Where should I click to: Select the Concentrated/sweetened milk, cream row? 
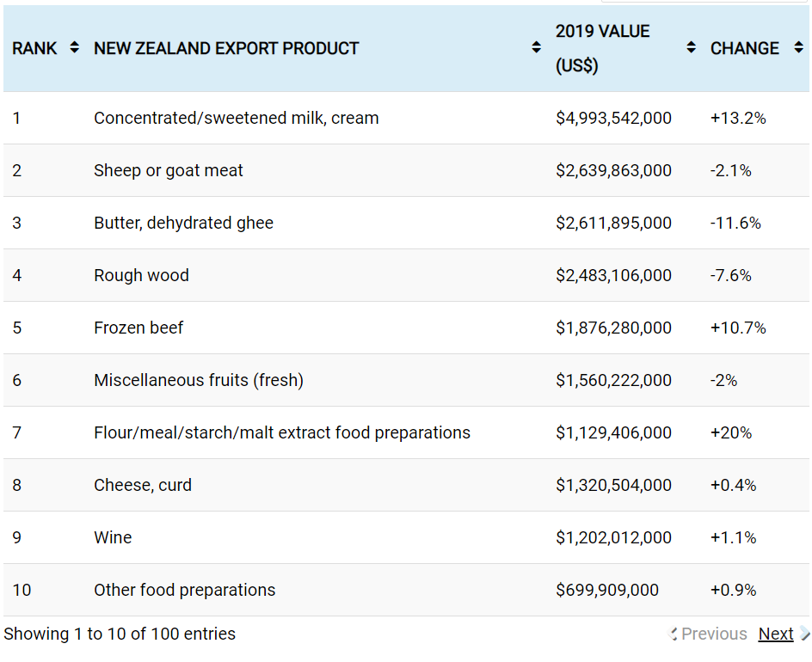236,118
